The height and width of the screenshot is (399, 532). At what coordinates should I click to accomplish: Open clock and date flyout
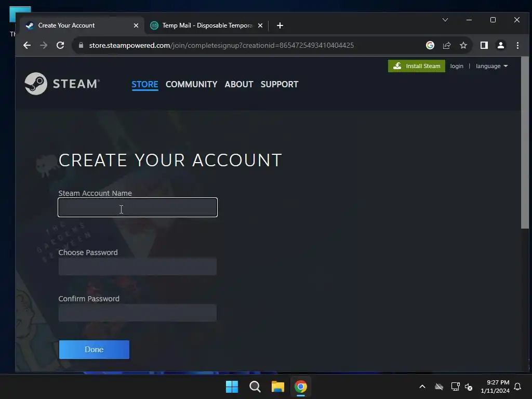[x=495, y=387]
